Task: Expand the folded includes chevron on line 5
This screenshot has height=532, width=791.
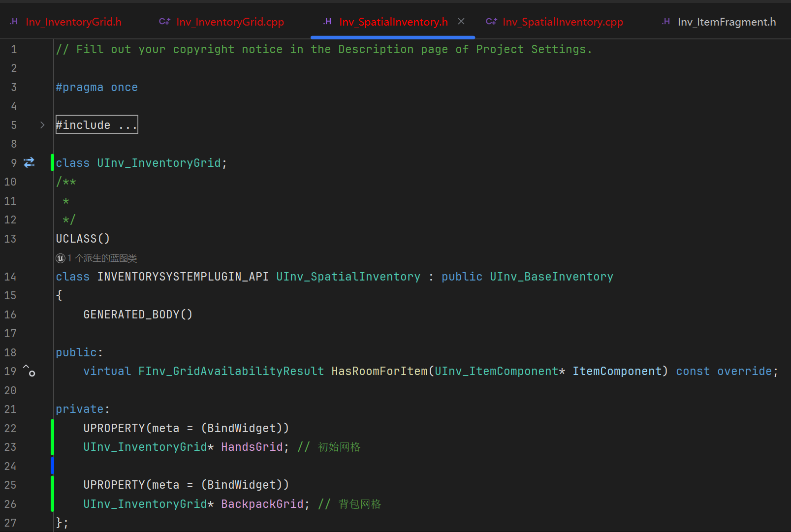Action: click(42, 125)
